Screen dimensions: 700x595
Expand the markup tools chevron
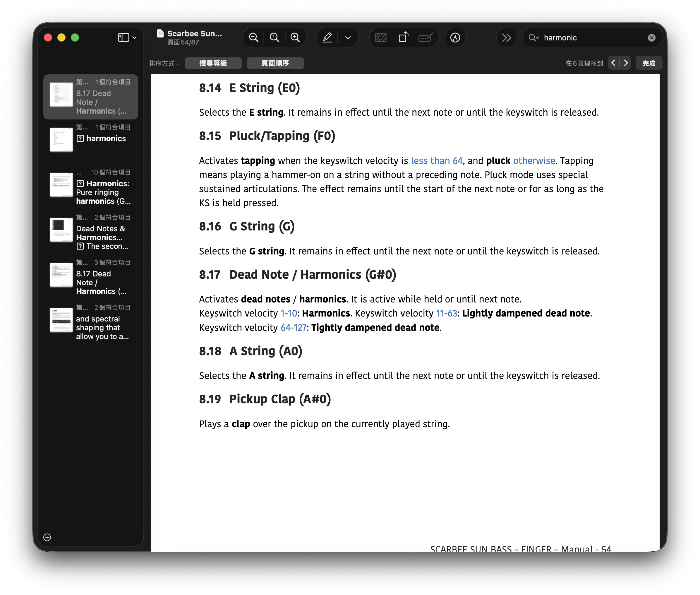(348, 37)
